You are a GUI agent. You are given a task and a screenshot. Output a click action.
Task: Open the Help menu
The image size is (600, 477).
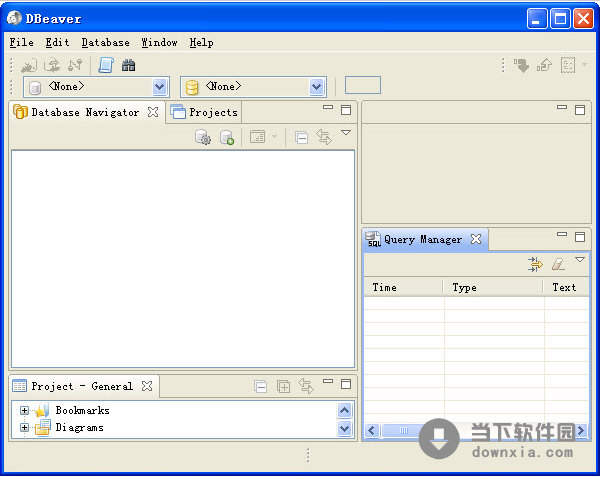[201, 42]
